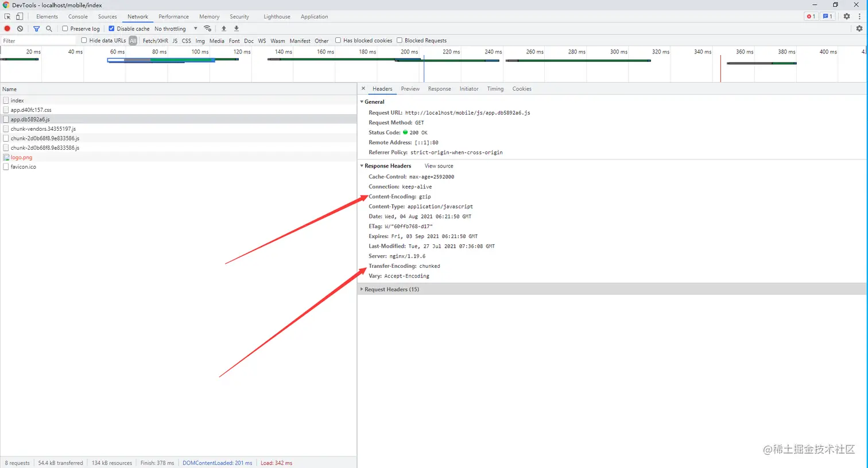Viewport: 868px width, 468px height.
Task: Select the failed logo.png request
Action: 179,157
